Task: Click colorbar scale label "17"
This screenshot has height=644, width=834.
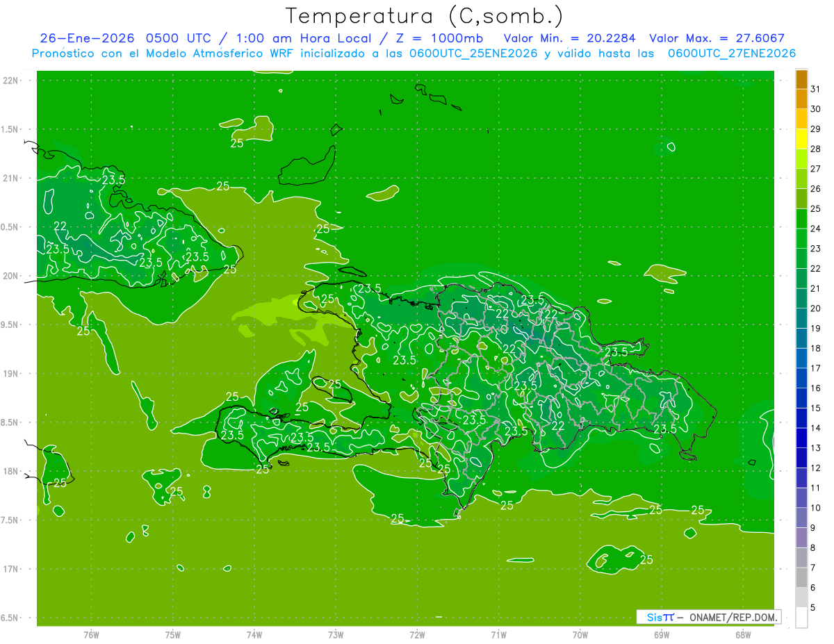Action: click(x=816, y=368)
